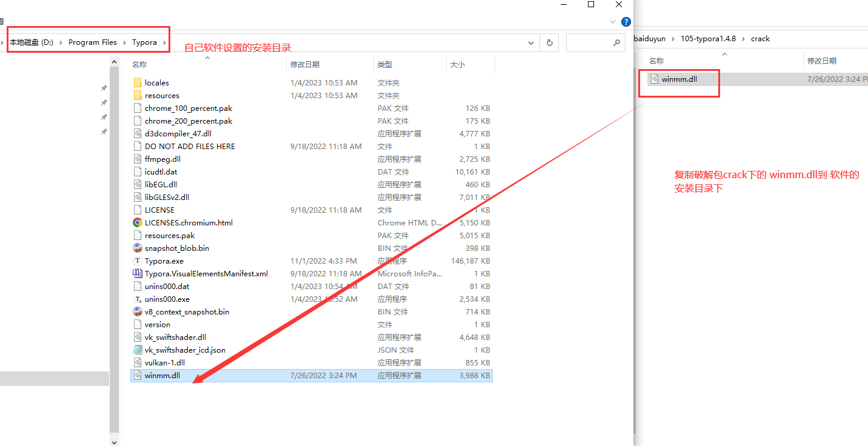
Task: Select the Chrome icon of LICENSES.chromium.html
Action: [x=138, y=222]
